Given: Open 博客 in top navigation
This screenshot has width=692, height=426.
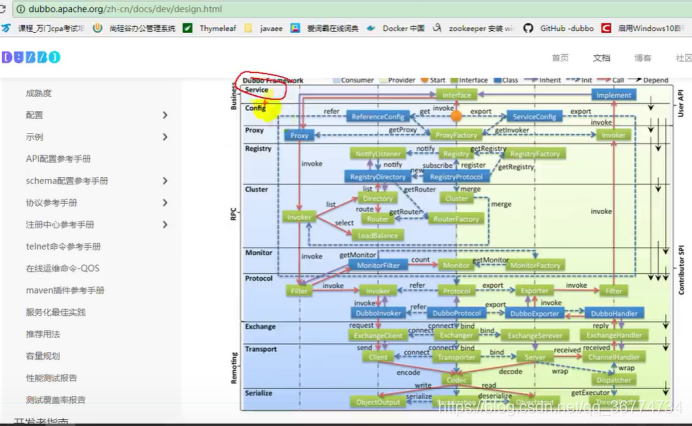Looking at the screenshot, I should tap(643, 58).
